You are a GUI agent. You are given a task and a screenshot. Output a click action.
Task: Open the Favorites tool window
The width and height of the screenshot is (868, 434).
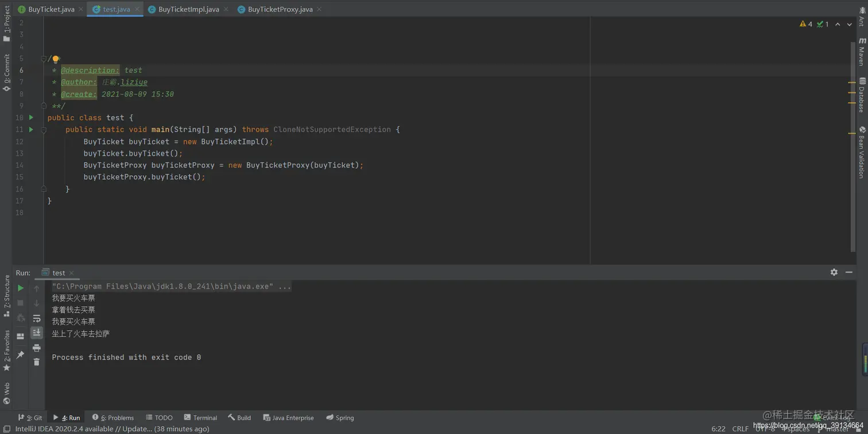coord(6,350)
